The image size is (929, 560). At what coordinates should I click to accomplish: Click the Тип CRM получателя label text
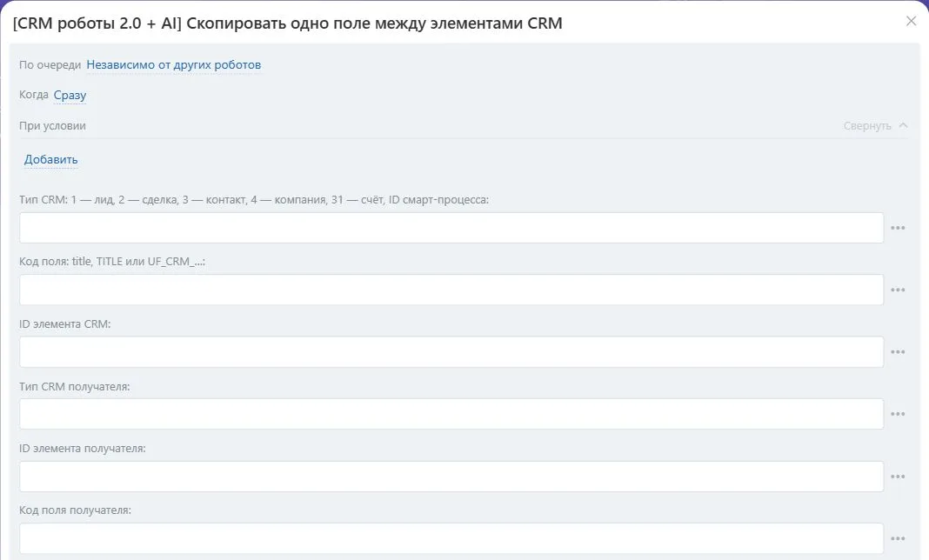tap(75, 386)
